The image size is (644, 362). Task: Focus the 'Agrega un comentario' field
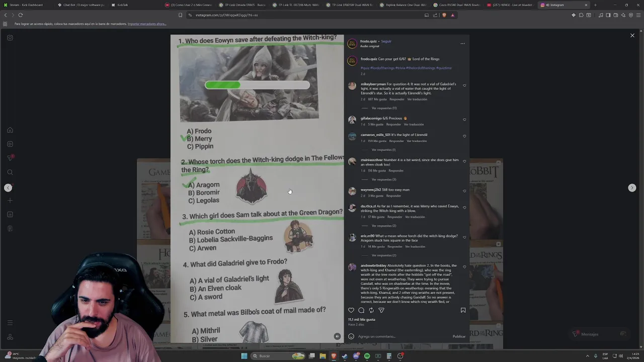click(x=403, y=336)
